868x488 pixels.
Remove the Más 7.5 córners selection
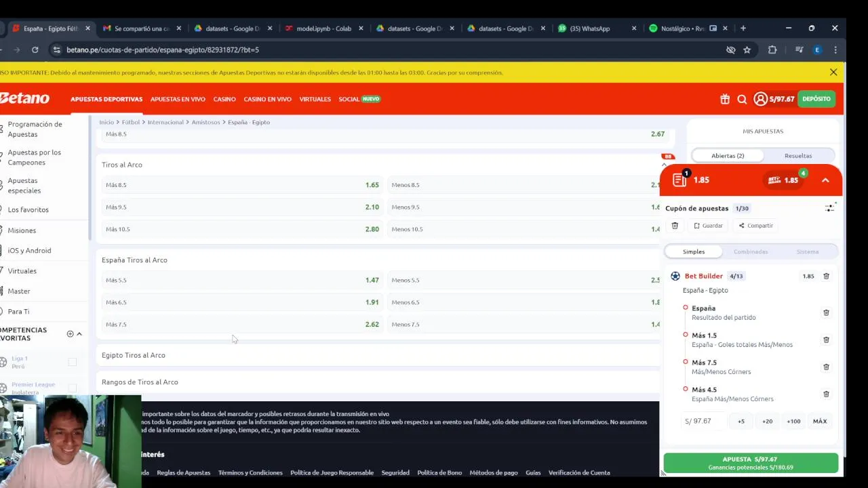(826, 367)
